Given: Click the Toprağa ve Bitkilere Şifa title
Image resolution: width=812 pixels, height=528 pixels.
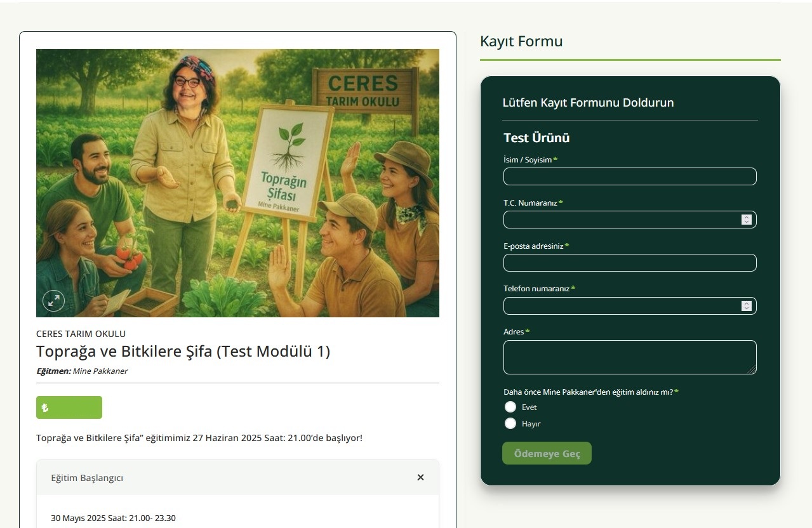Looking at the screenshot, I should point(183,352).
